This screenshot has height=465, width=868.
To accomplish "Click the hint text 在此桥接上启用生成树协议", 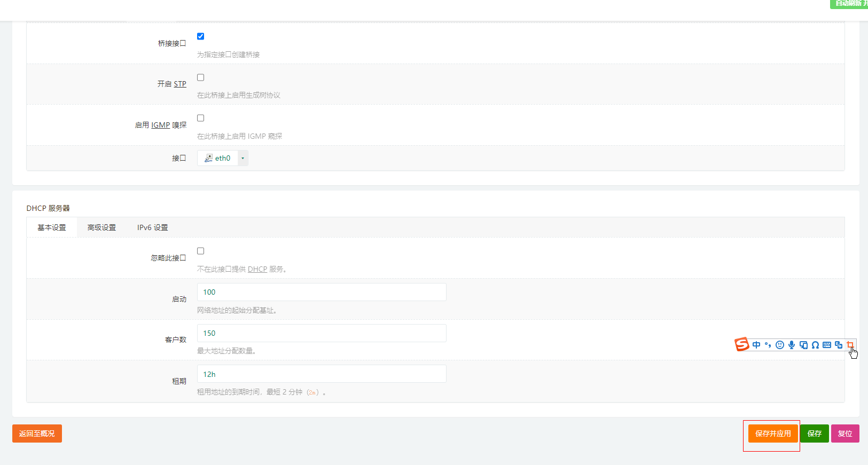I will pyautogui.click(x=239, y=95).
